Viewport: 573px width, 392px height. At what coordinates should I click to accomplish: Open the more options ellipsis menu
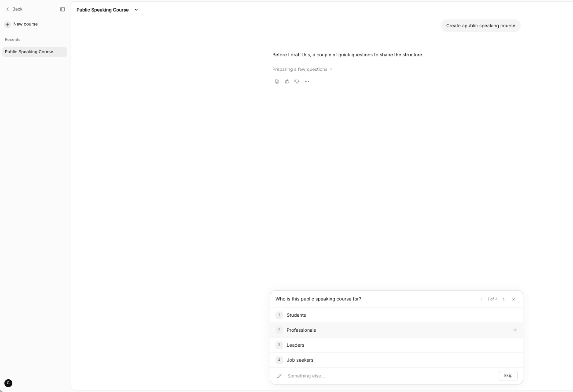[x=307, y=81]
